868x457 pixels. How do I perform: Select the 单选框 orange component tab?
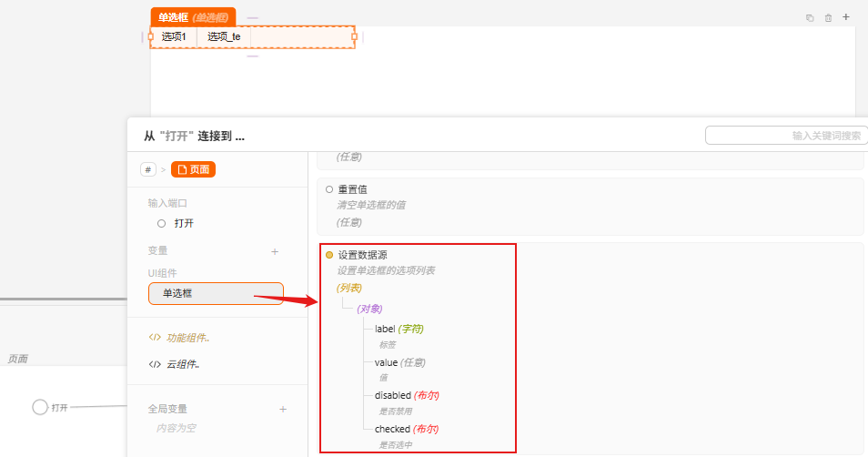(192, 16)
